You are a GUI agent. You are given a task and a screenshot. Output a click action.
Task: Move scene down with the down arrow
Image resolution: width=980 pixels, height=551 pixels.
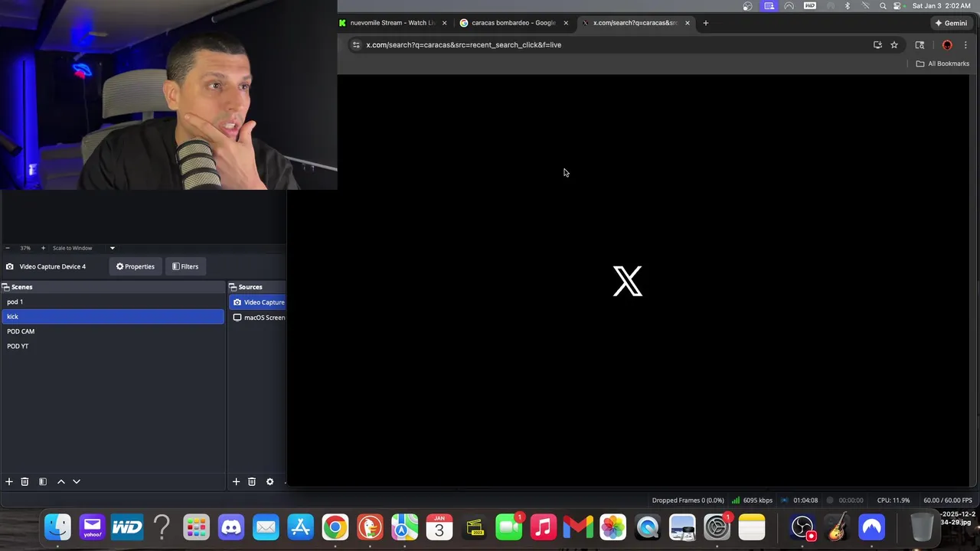click(77, 481)
